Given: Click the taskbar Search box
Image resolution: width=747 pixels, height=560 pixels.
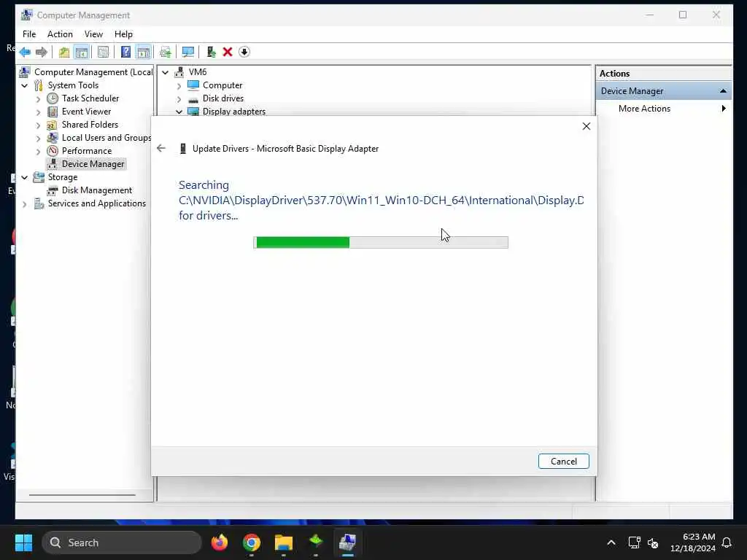Looking at the screenshot, I should [122, 542].
